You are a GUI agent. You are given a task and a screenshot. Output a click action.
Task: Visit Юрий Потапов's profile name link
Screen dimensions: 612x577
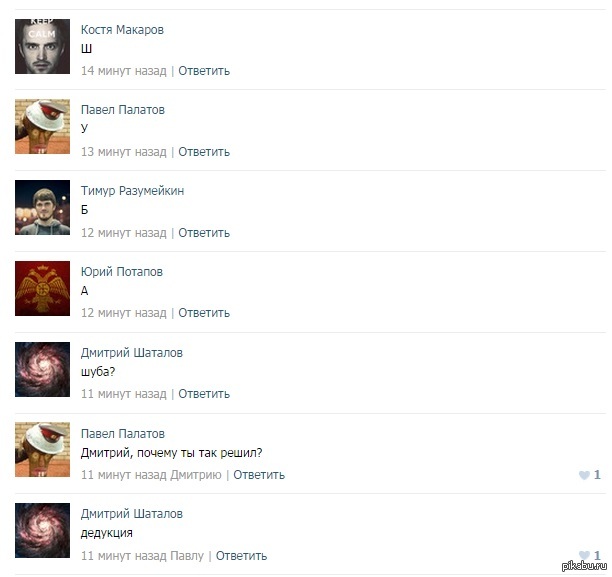point(122,272)
